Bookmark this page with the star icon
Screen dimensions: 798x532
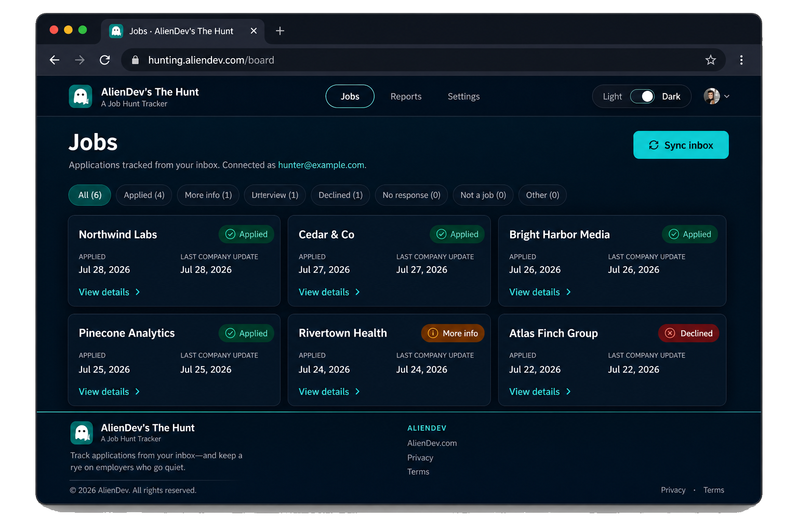(711, 60)
